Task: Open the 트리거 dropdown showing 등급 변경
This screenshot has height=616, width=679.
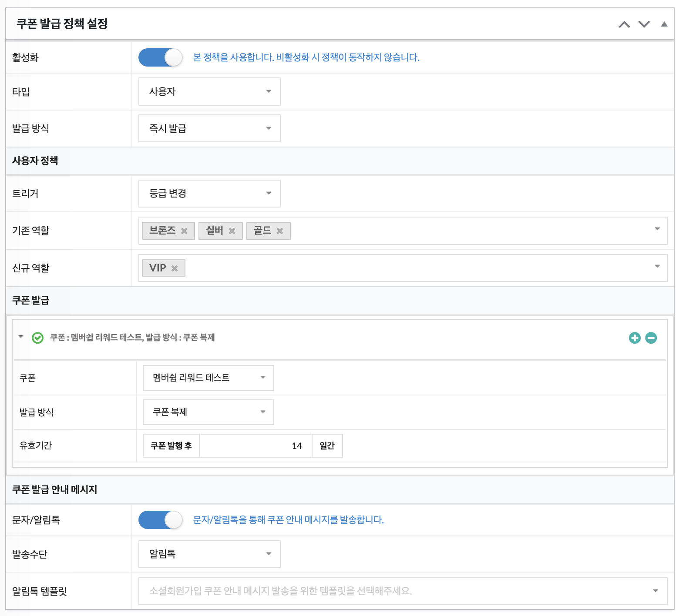Action: (x=209, y=194)
